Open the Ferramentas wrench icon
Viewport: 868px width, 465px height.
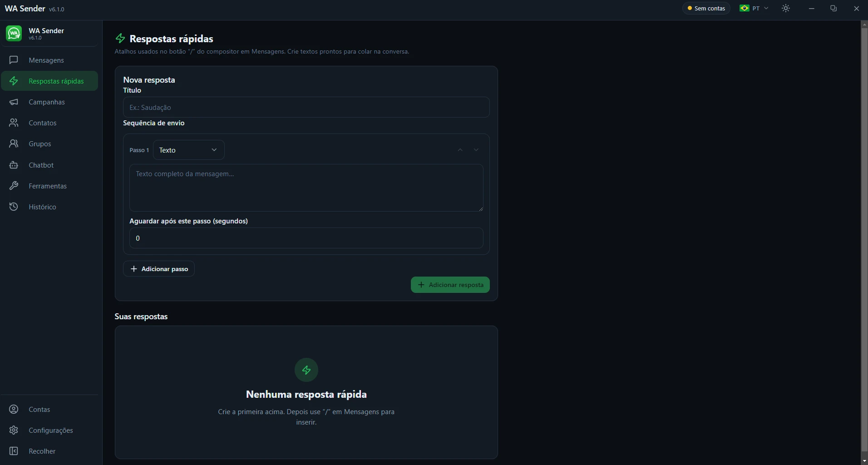(14, 186)
